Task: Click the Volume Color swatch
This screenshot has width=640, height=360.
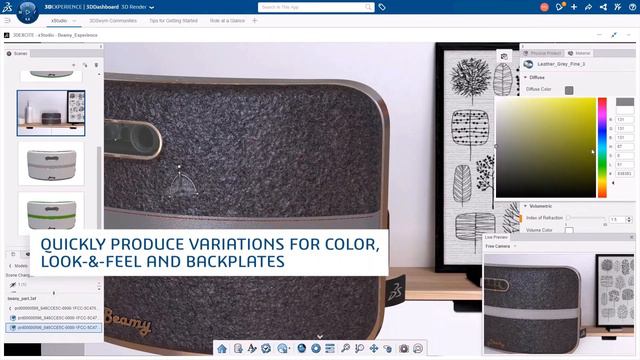Action: [569, 231]
